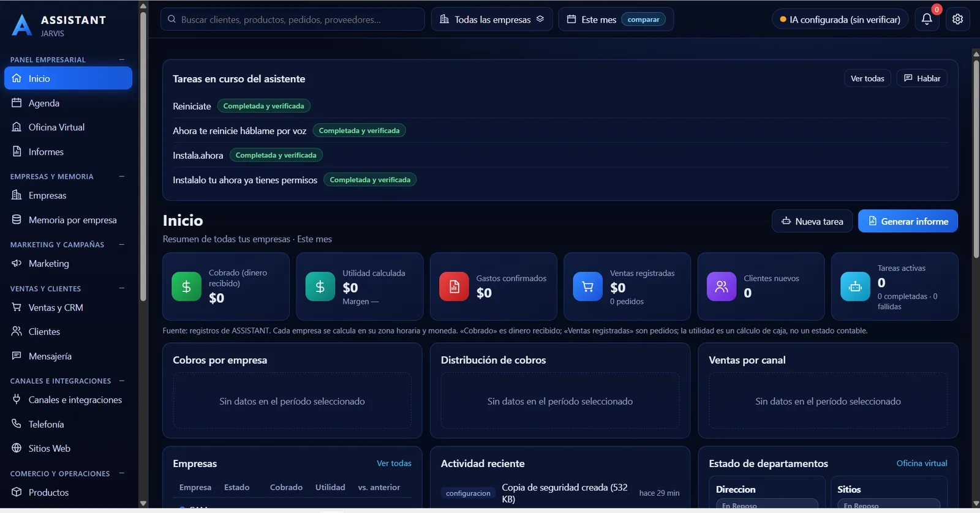Click IA configurada status pill
This screenshot has width=980, height=513.
pos(840,20)
